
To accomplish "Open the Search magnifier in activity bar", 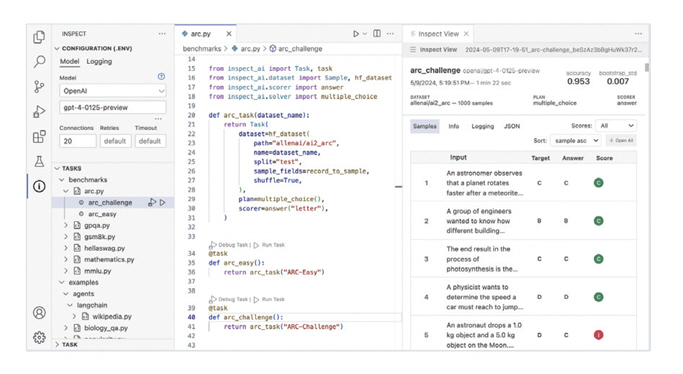I will [x=39, y=62].
